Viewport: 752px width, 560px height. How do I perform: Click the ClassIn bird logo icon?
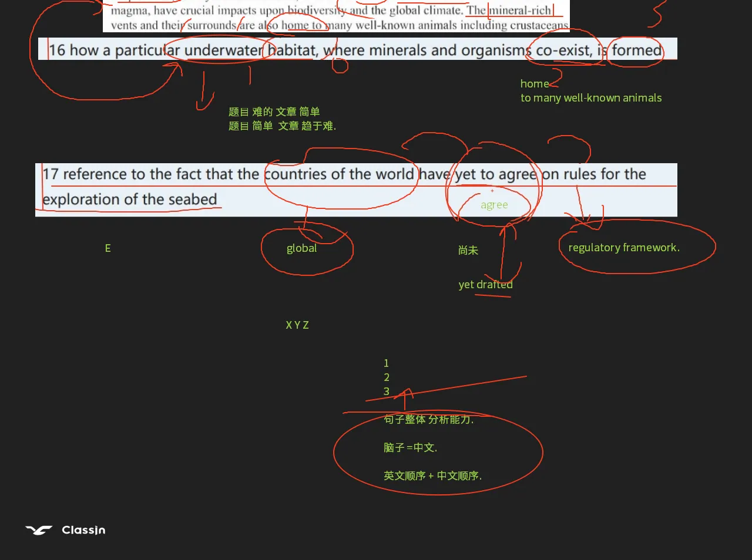click(x=39, y=530)
